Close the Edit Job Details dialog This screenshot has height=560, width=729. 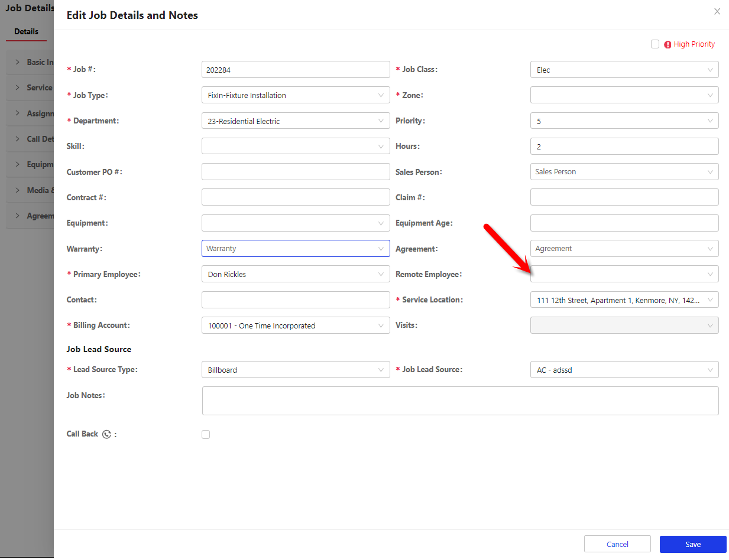tap(717, 11)
